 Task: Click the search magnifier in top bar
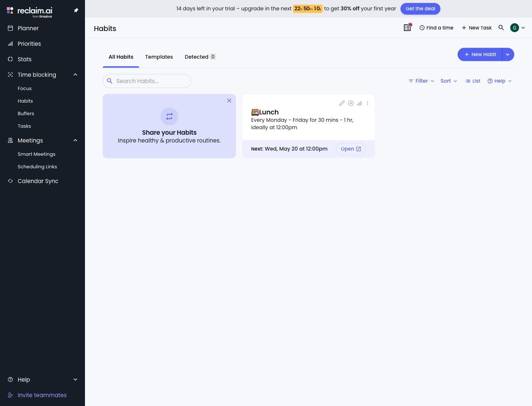point(501,28)
